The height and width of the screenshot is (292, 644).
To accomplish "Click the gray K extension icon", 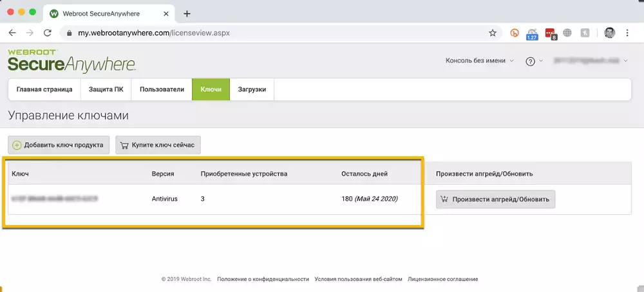I will tap(585, 33).
